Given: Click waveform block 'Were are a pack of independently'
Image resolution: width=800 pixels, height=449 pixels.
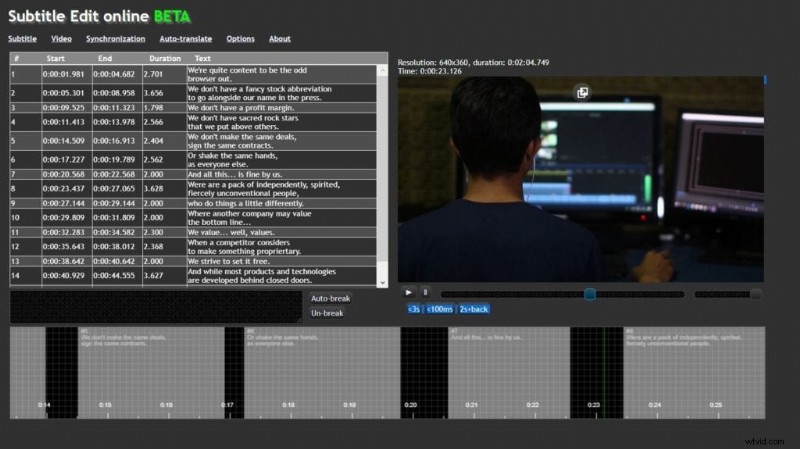Looking at the screenshot, I should (694, 372).
